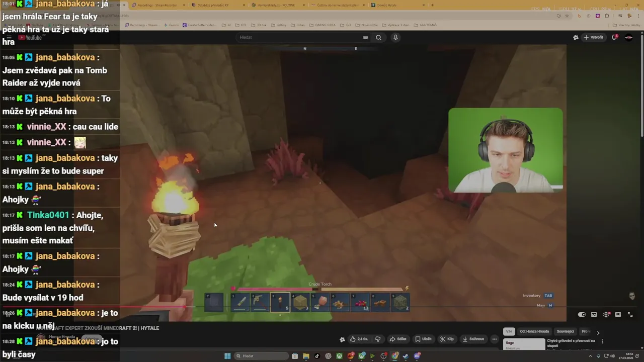Select hotbar slot 1 with the sword
Screen dimensions: 644x362
coord(240,302)
